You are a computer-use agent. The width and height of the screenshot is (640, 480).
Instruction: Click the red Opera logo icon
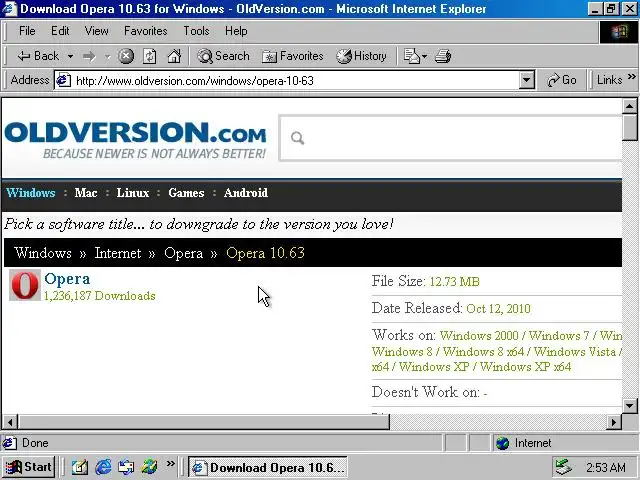click(x=25, y=285)
